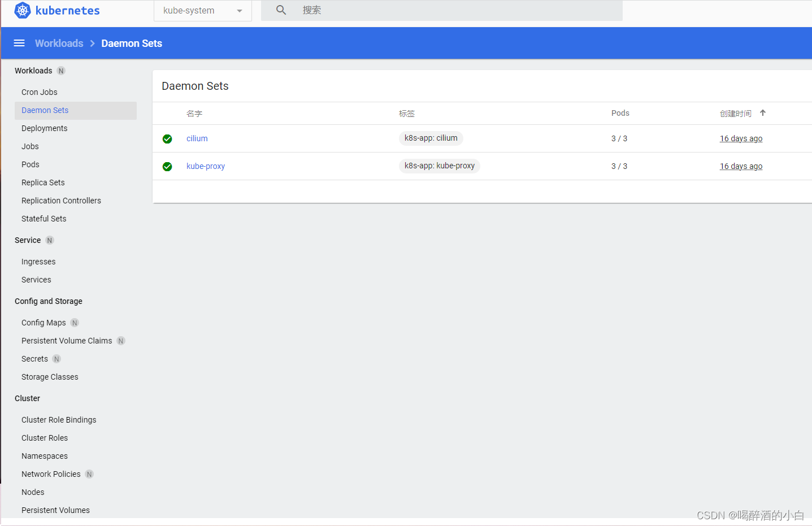Click the 标签 column header
Viewport: 812px width, 526px height.
(407, 114)
